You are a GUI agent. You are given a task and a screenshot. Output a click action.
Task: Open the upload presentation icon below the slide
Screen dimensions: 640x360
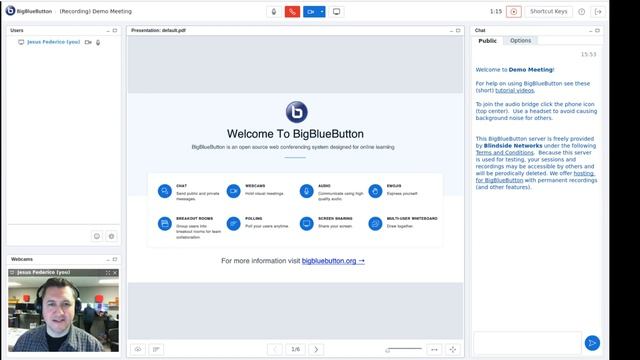[x=138, y=349]
